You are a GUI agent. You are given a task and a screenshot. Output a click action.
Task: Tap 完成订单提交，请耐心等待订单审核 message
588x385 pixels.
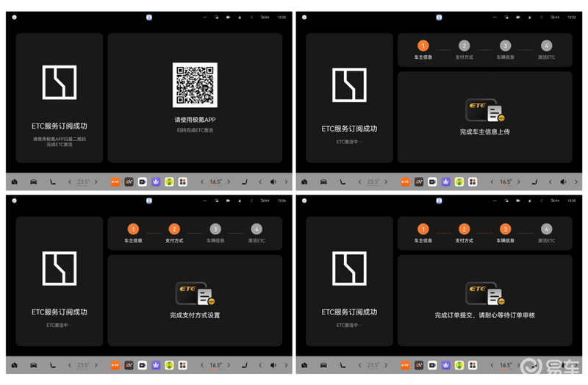click(x=485, y=315)
